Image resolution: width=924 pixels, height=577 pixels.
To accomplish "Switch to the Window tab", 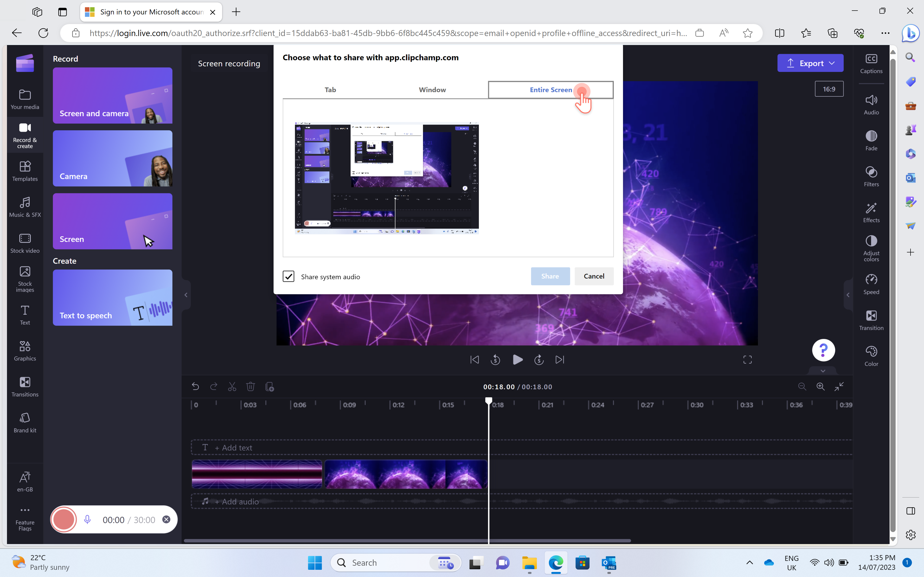I will (x=432, y=90).
